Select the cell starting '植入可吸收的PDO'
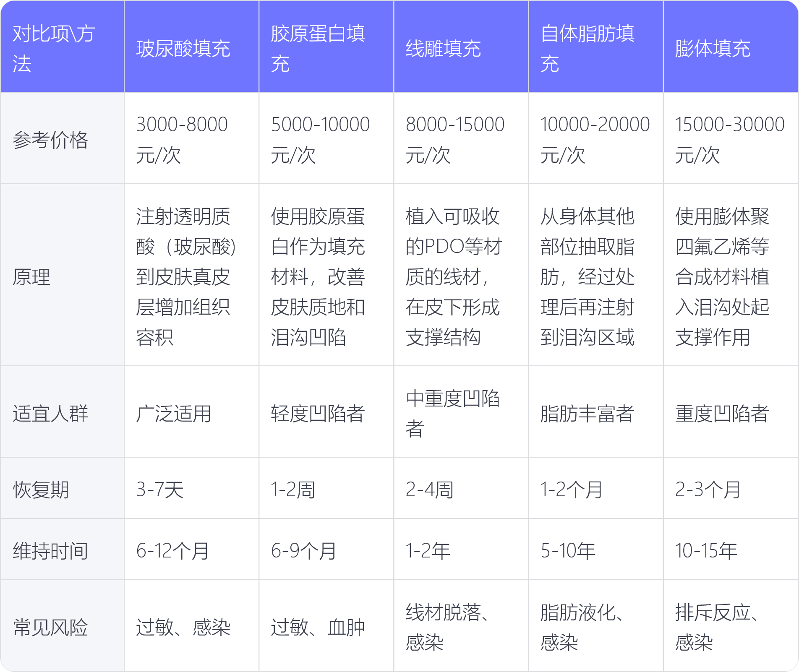 click(x=461, y=275)
